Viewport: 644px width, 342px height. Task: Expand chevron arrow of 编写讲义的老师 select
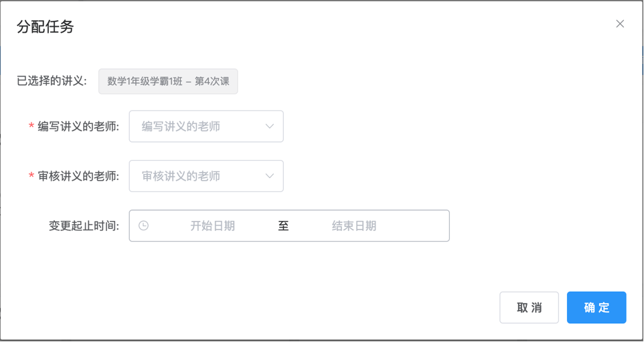coord(269,126)
